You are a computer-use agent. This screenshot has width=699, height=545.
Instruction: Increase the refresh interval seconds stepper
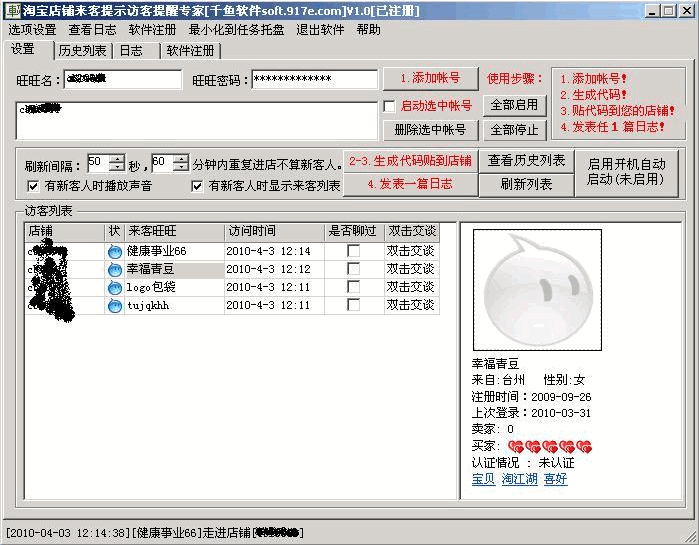click(x=117, y=159)
